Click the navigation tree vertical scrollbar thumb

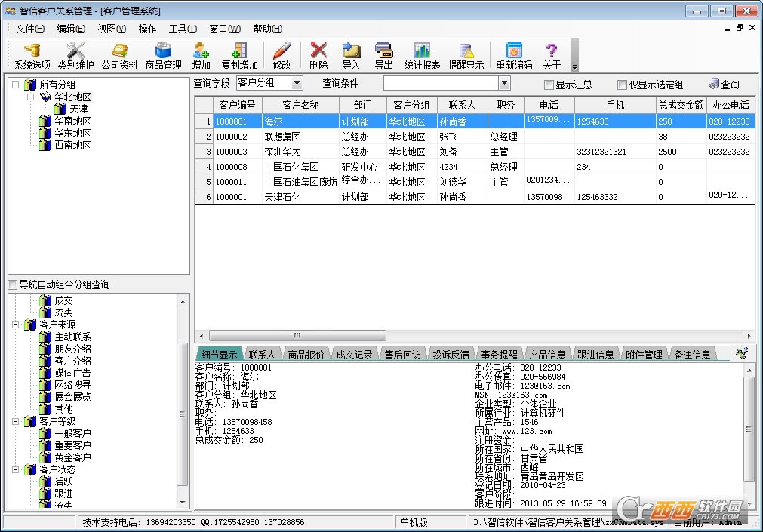click(x=182, y=414)
